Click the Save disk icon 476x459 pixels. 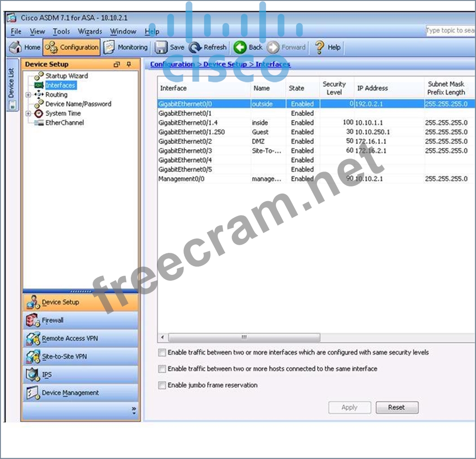pyautogui.click(x=161, y=47)
